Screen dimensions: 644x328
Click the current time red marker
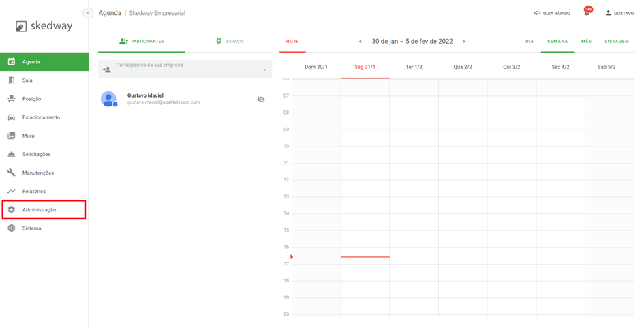tap(292, 257)
